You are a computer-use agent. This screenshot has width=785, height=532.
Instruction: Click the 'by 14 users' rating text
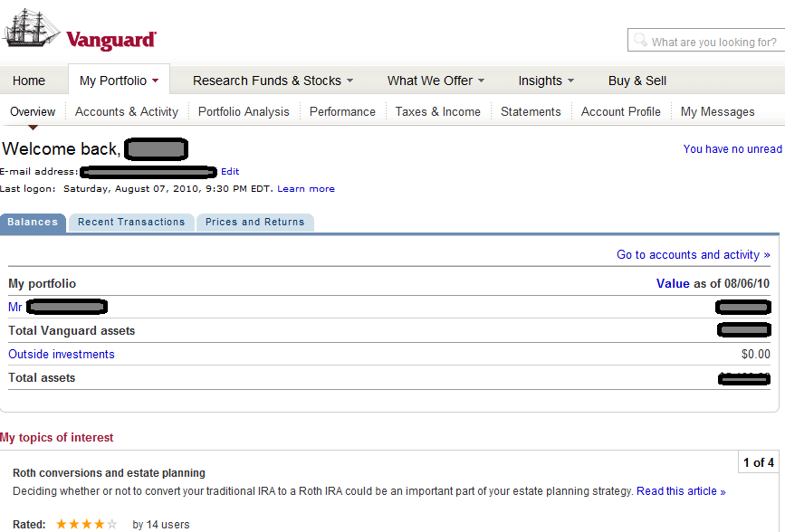(x=160, y=525)
